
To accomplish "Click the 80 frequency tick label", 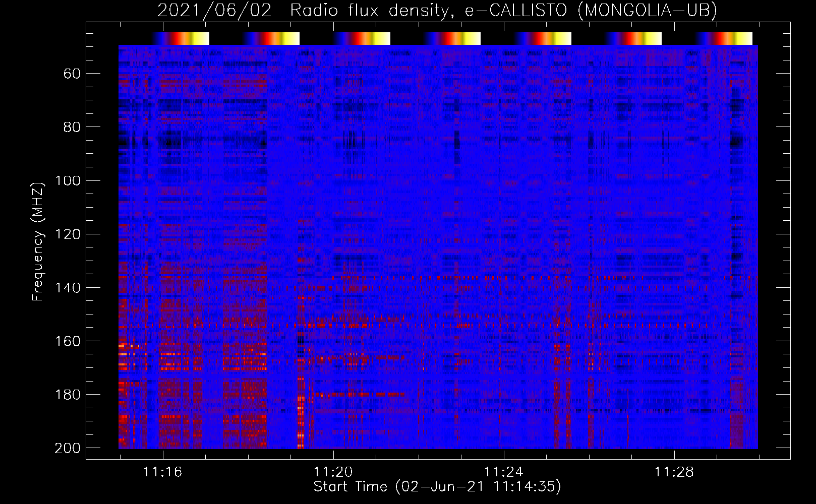I will tap(72, 127).
